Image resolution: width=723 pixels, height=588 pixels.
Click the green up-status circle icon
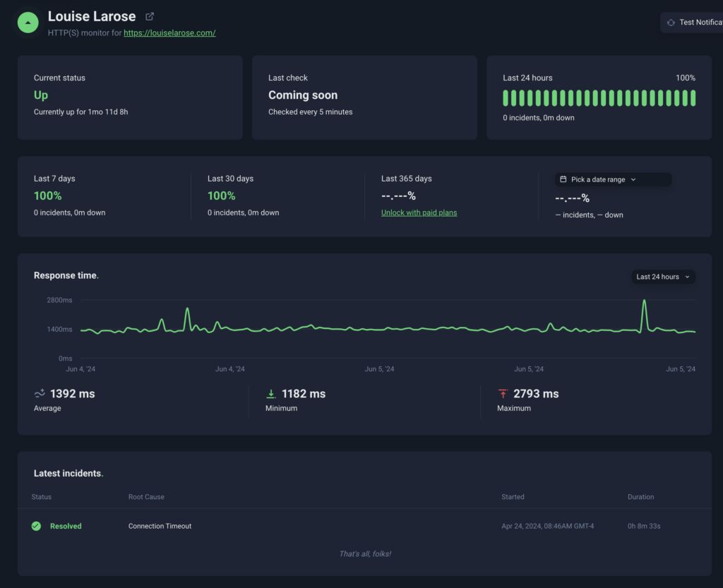pyautogui.click(x=28, y=23)
